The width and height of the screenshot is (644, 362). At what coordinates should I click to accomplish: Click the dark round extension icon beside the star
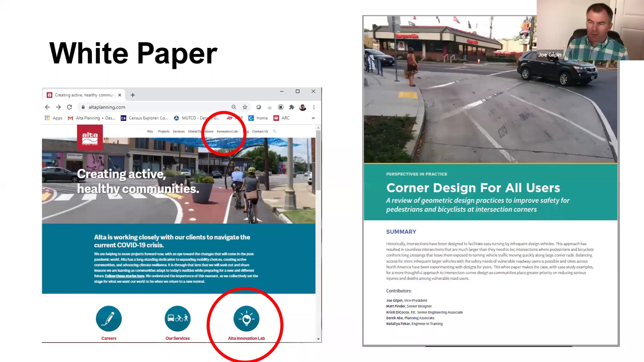[259, 107]
